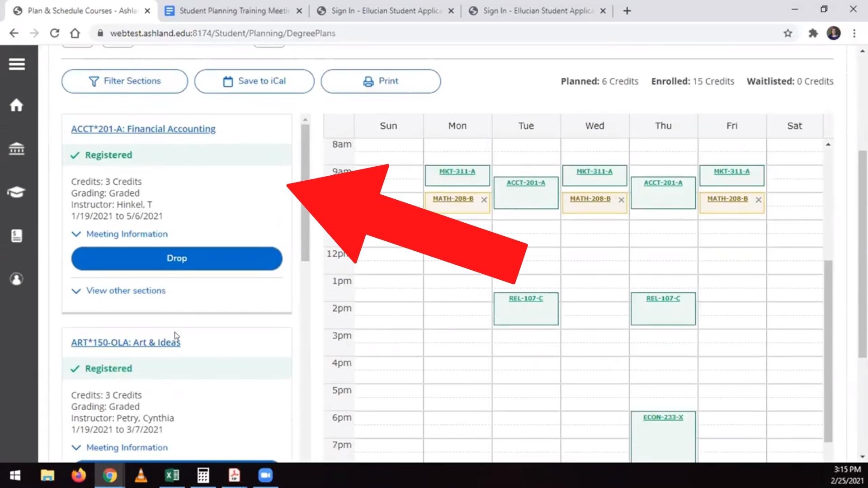Screen dimensions: 868x488
Task: Open the Daily Work icon in the sidebar
Action: coord(17,235)
